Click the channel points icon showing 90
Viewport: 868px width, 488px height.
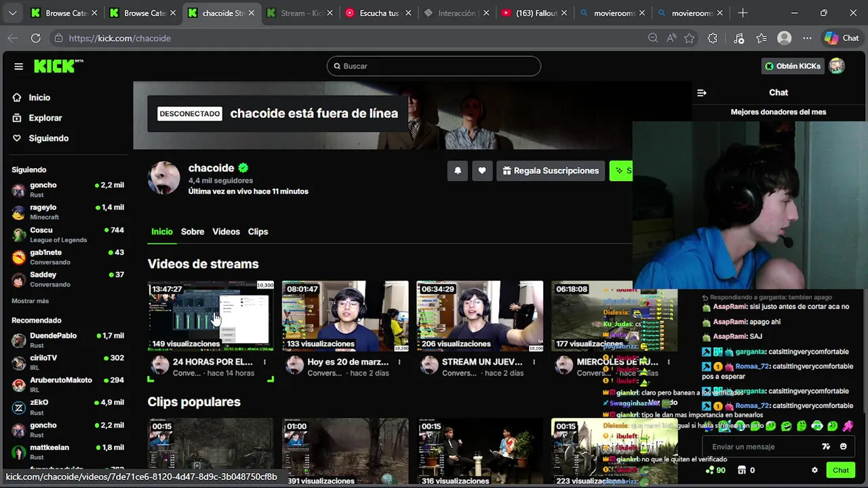(x=715, y=470)
